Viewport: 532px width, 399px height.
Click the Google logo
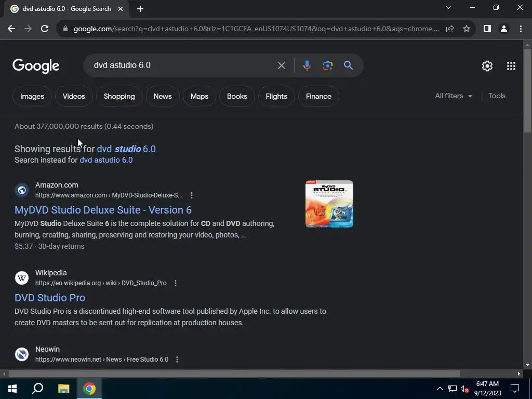(x=36, y=66)
